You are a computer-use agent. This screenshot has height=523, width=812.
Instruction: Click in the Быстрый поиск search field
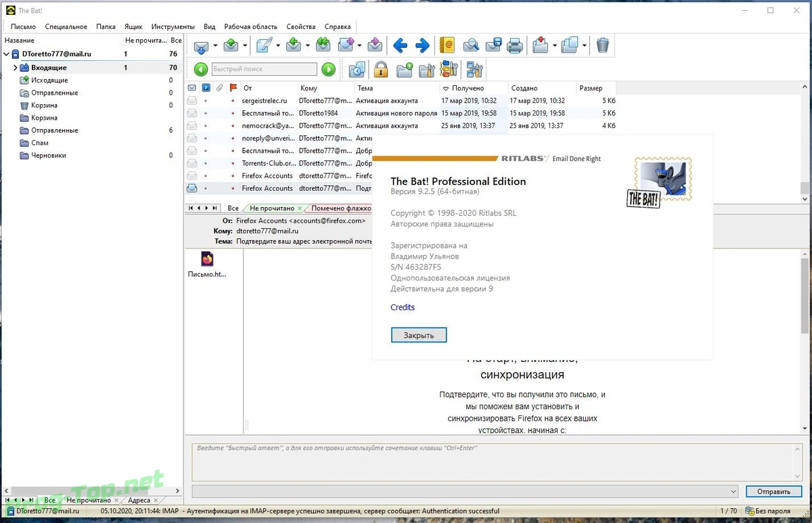click(x=264, y=69)
